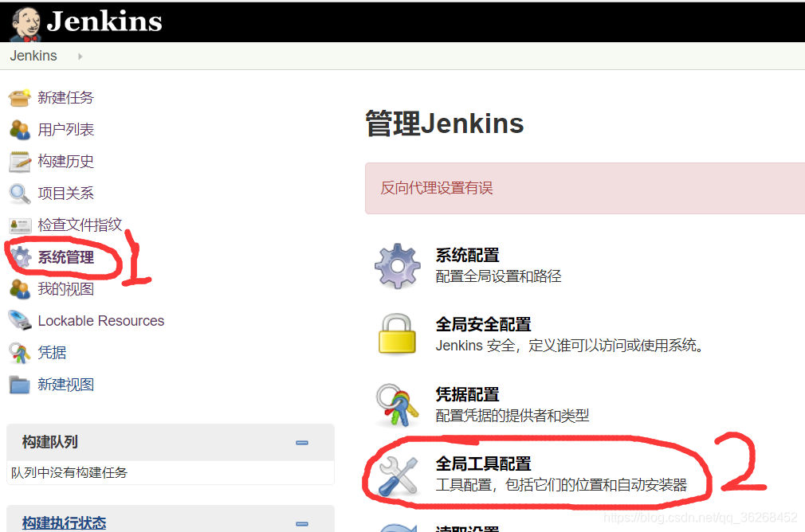Click the 系统配置 large gear icon
This screenshot has height=532, width=805.
point(397,266)
